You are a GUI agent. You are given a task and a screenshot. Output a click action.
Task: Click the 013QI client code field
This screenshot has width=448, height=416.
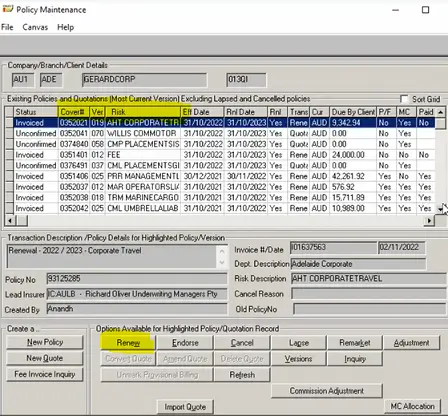point(246,80)
